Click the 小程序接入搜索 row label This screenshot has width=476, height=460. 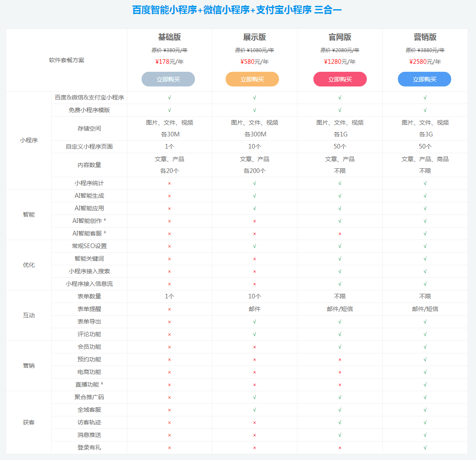(x=89, y=271)
